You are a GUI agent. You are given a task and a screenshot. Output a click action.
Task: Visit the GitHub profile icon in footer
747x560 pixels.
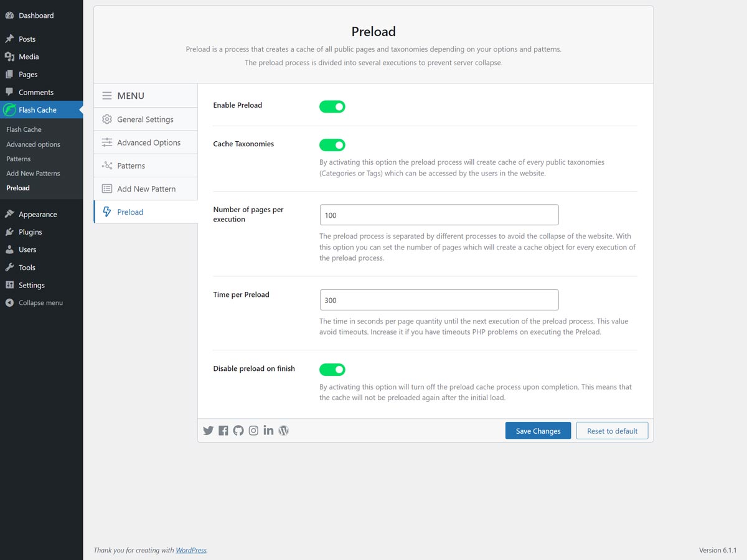coord(238,430)
